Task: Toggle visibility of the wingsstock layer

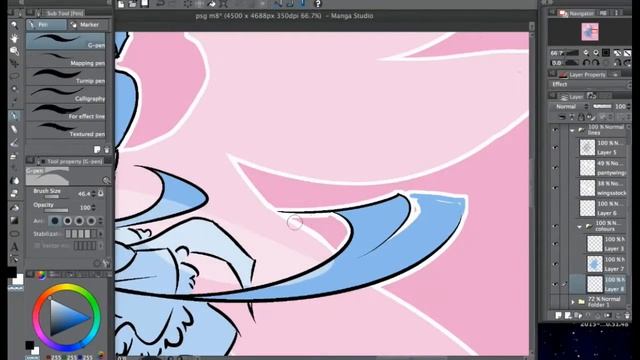Action: [555, 188]
